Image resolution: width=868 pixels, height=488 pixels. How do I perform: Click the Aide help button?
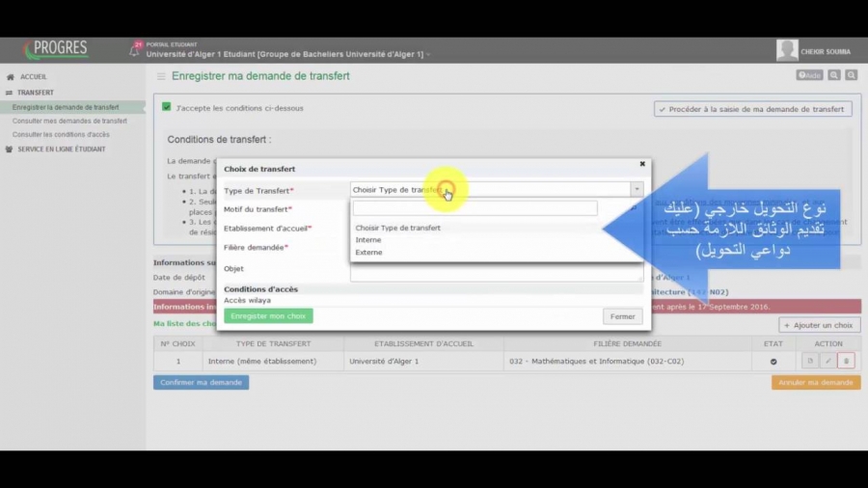[809, 75]
